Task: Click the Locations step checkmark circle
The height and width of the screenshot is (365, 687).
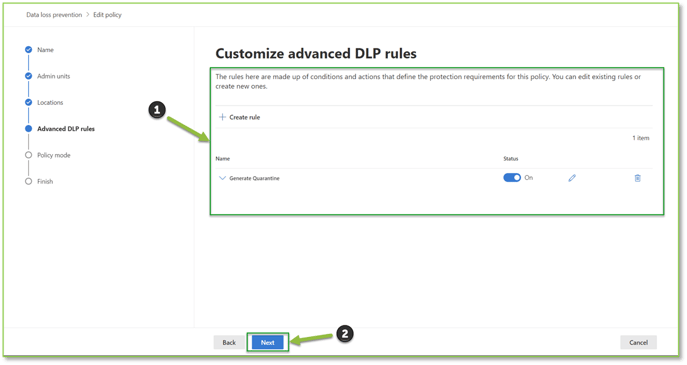Action: [28, 102]
